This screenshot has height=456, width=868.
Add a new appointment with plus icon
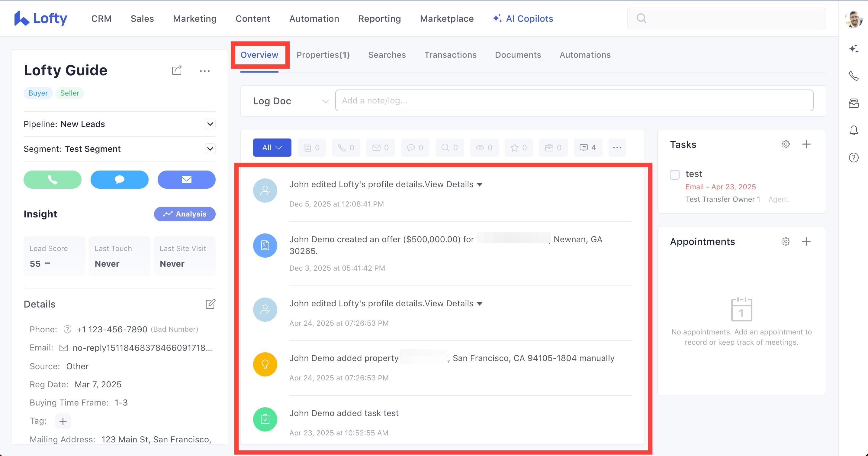[806, 242]
